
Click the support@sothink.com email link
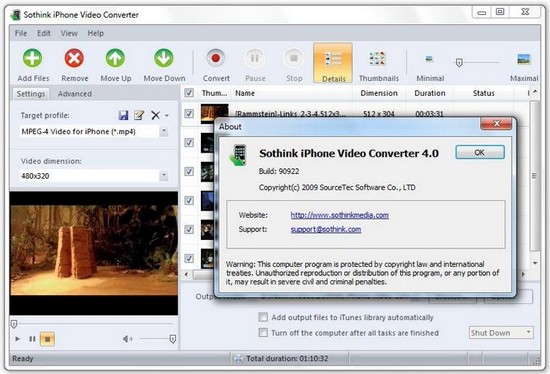pyautogui.click(x=326, y=229)
